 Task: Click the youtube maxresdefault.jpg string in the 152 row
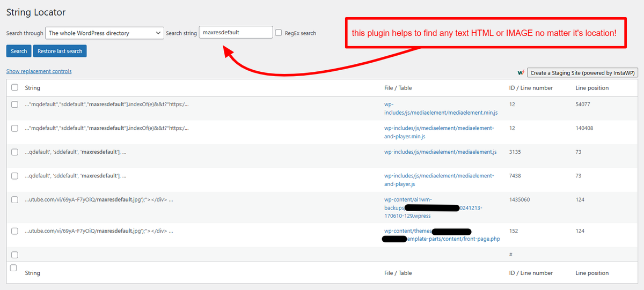[x=99, y=231]
